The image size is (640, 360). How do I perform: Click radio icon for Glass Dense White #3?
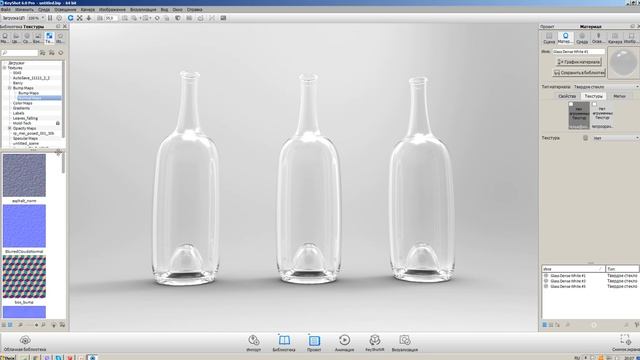click(x=546, y=281)
